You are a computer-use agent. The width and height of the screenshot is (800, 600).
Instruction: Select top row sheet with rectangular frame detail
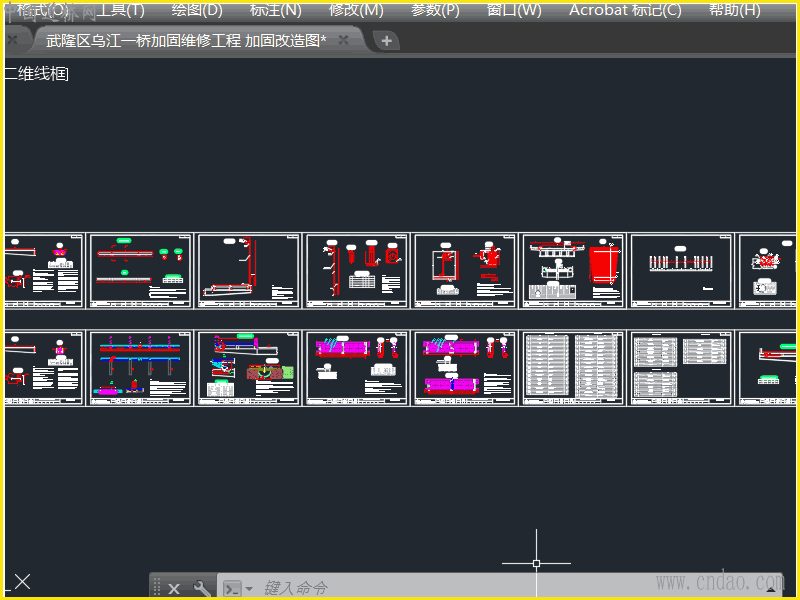point(465,271)
